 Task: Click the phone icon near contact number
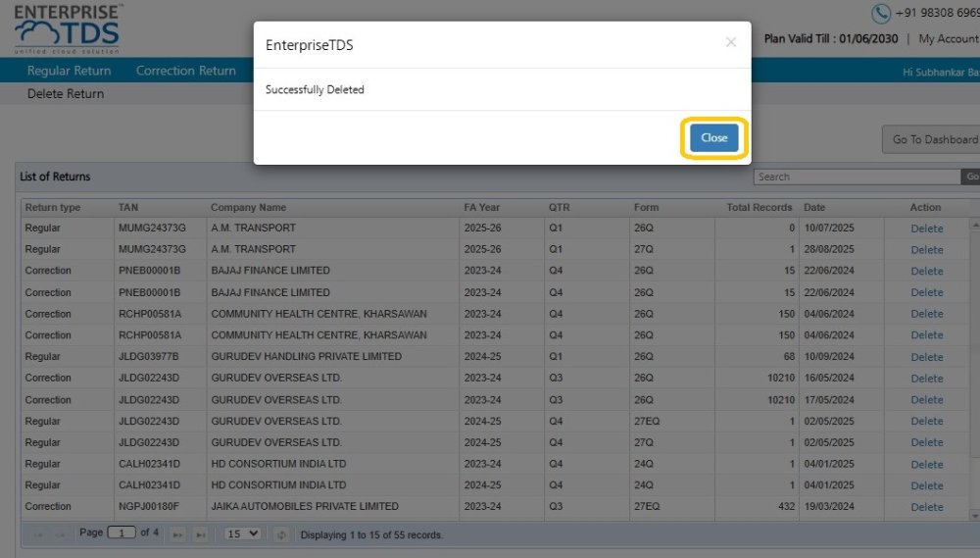click(x=880, y=13)
